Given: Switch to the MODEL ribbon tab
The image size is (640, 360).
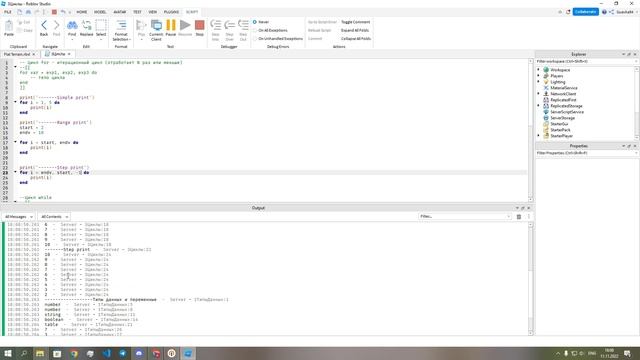Looking at the screenshot, I should pyautogui.click(x=100, y=12).
